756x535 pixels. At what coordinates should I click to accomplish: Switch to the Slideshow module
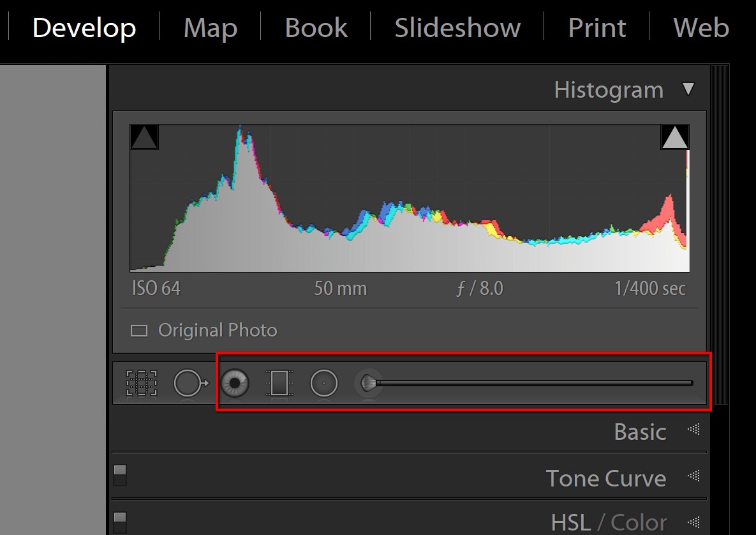coord(457,27)
